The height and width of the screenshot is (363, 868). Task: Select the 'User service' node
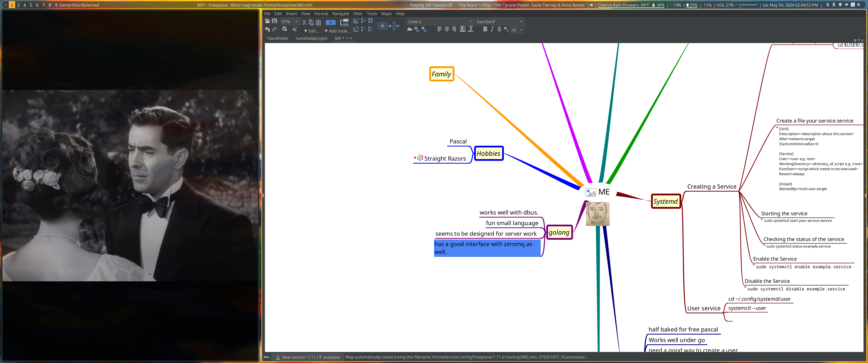(703, 309)
